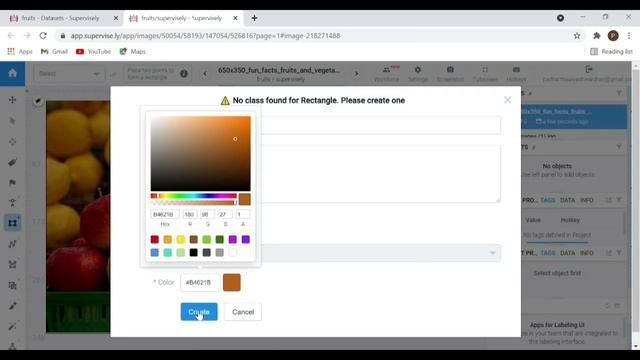Click the A alpha value field

pyautogui.click(x=243, y=214)
